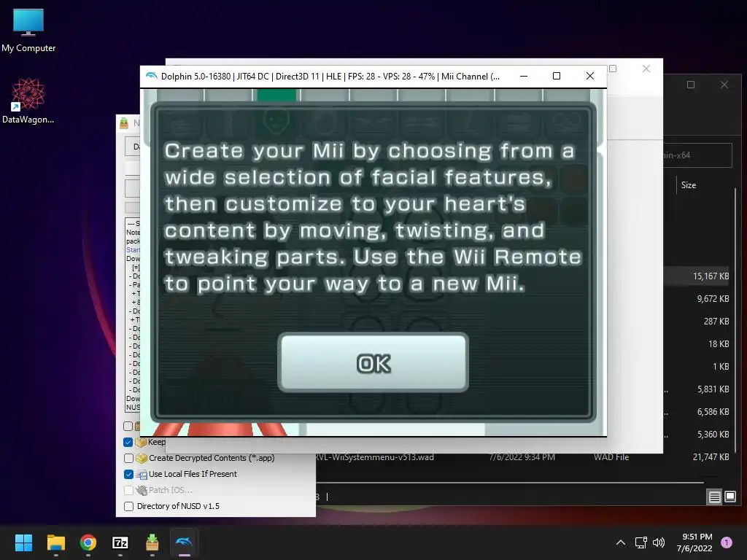Viewport: 747px width, 560px height.
Task: Toggle the checkbox above Keep option
Action: (x=128, y=426)
